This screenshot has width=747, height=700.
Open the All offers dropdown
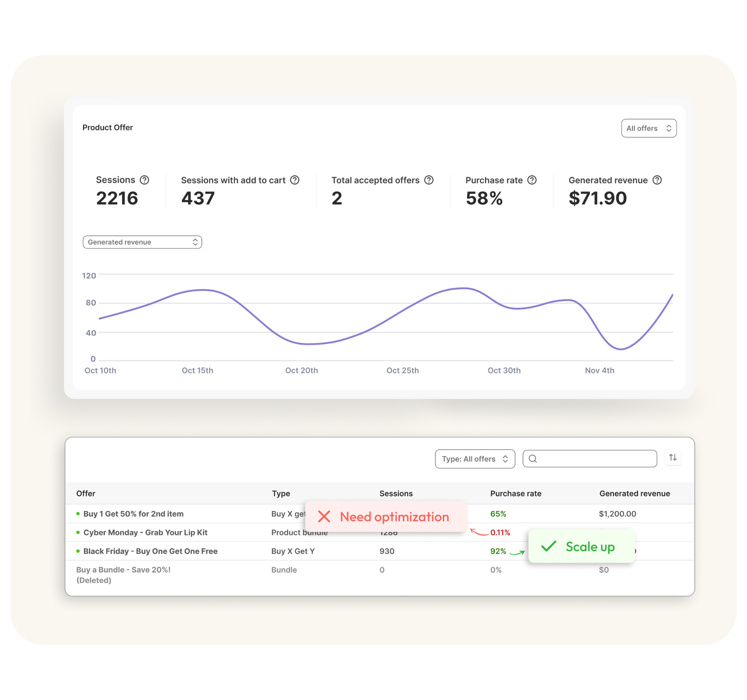click(649, 128)
